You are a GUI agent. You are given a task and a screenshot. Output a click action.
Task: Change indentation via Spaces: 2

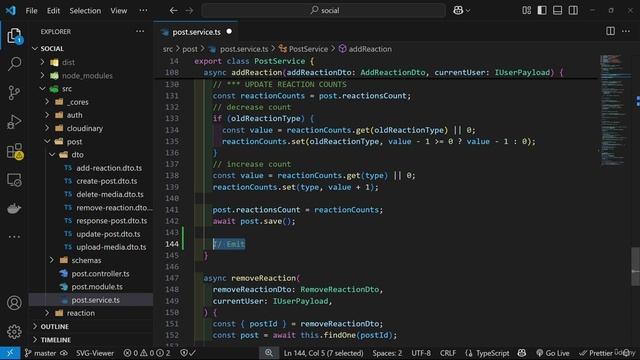pyautogui.click(x=387, y=353)
